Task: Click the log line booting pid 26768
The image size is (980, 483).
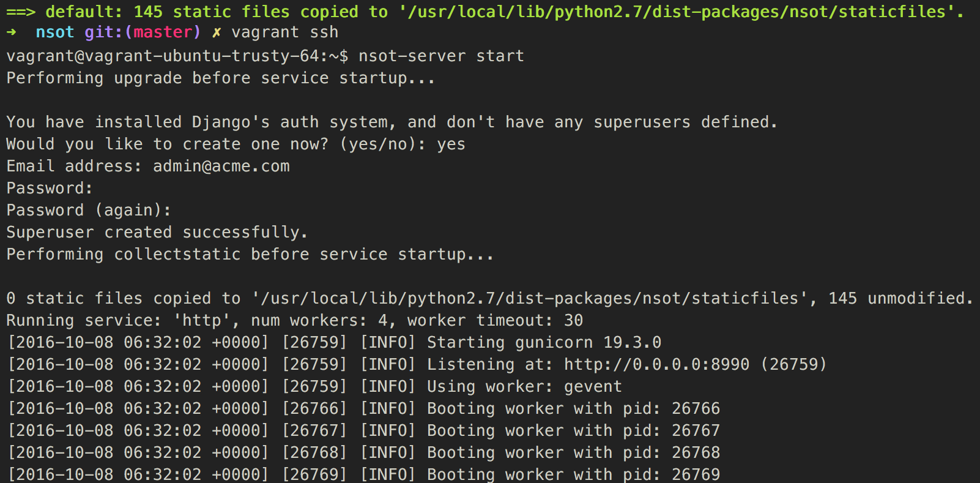Action: (363, 453)
